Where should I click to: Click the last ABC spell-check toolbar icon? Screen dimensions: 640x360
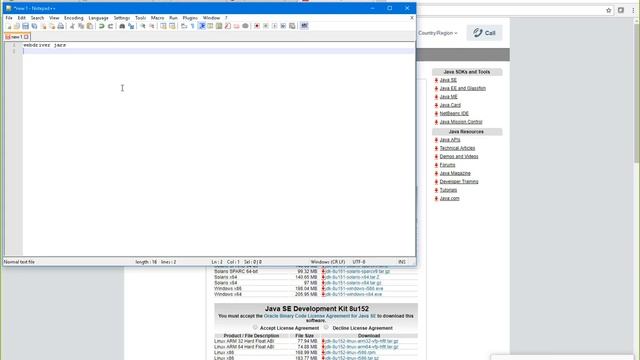(304, 26)
